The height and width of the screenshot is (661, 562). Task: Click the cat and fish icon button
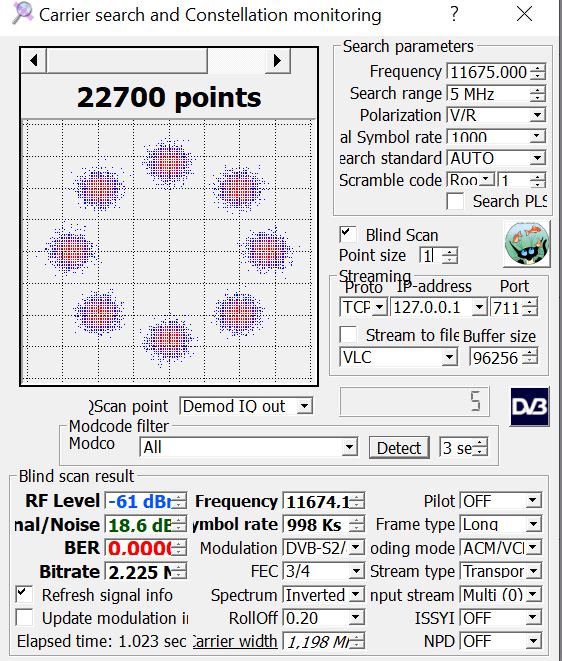point(527,244)
